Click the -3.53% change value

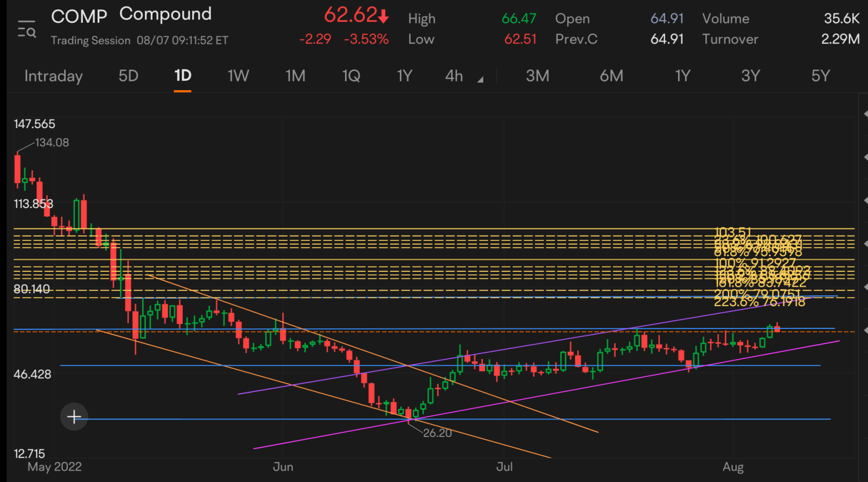click(366, 39)
